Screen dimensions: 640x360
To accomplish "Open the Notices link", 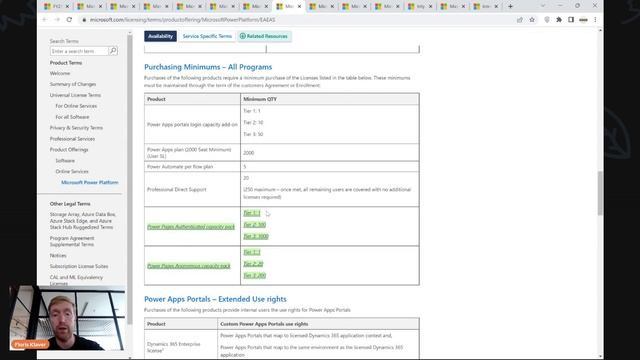I will [58, 256].
